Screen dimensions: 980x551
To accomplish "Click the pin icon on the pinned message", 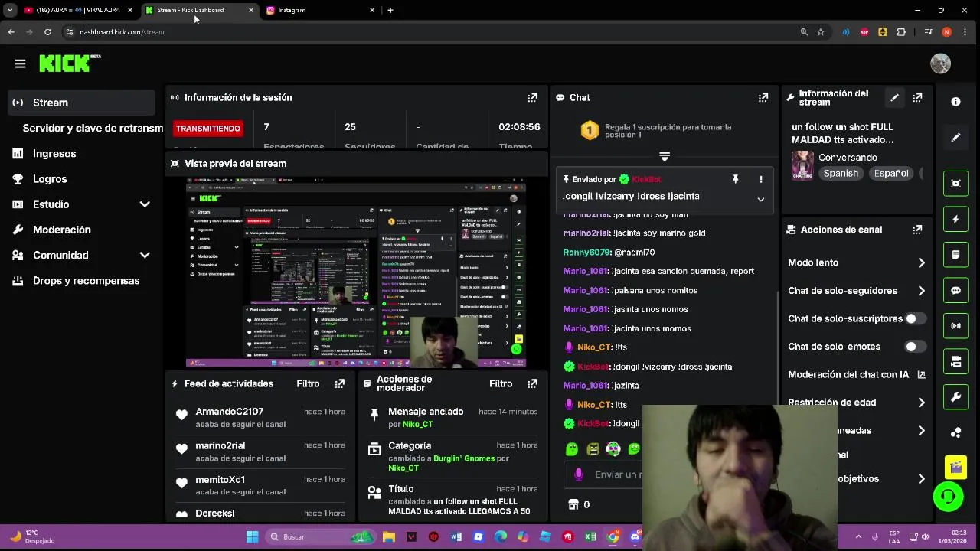I will (x=735, y=179).
